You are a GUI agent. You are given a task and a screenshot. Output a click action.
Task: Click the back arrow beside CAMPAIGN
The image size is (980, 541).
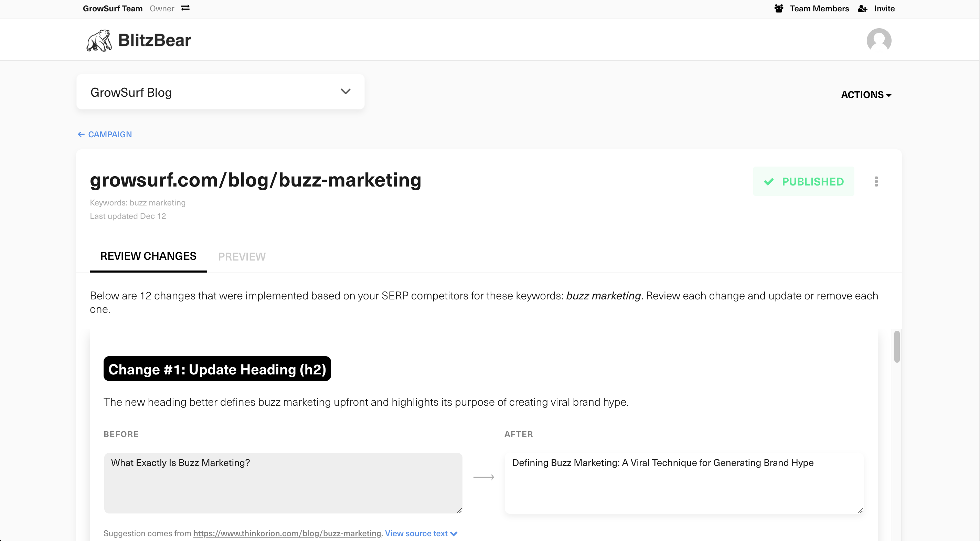tap(81, 134)
